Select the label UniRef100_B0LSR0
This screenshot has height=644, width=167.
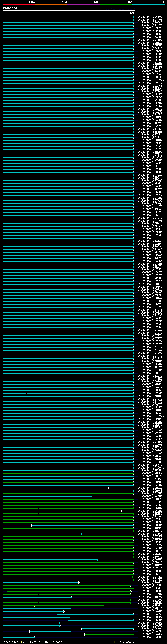click(150, 94)
